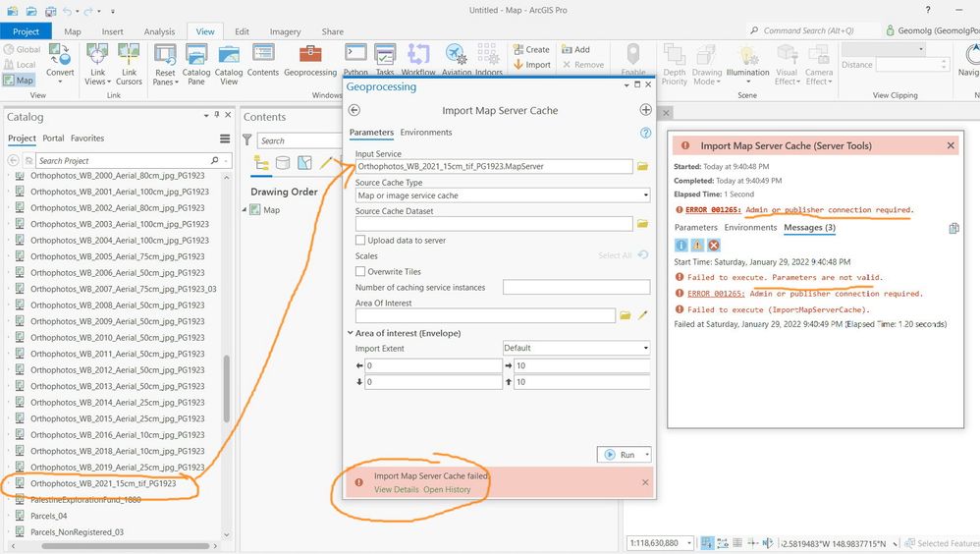Screen dimensions: 980x554
Task: Open Catalog pane menu hamburger icon
Action: (225, 138)
